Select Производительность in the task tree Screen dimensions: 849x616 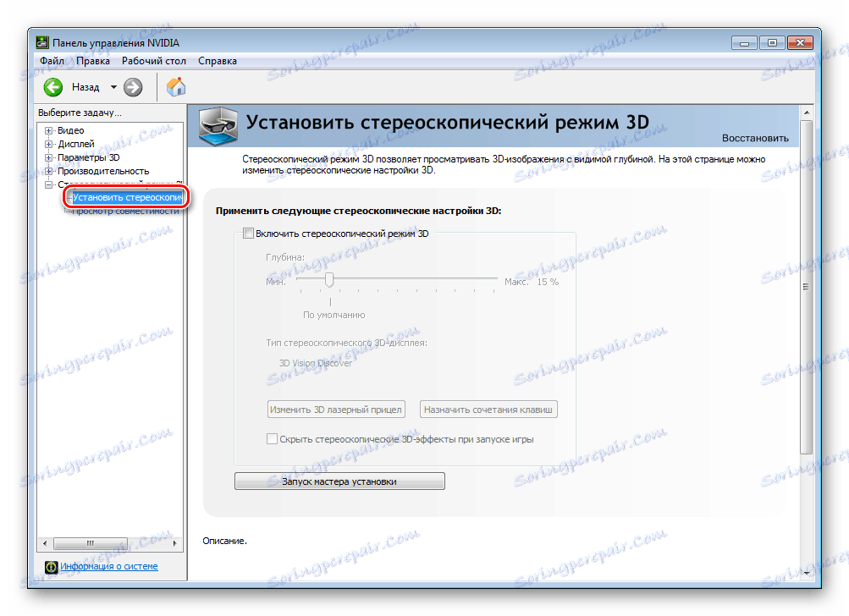pyautogui.click(x=103, y=171)
